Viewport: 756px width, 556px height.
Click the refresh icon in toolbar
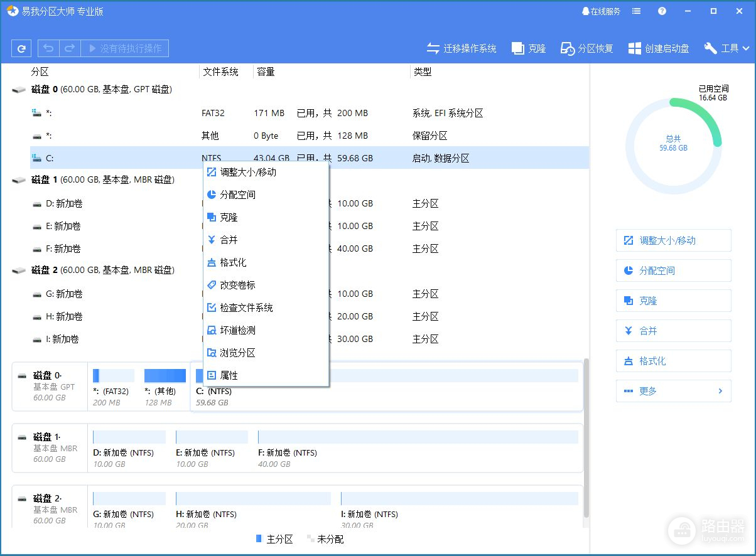(22, 48)
